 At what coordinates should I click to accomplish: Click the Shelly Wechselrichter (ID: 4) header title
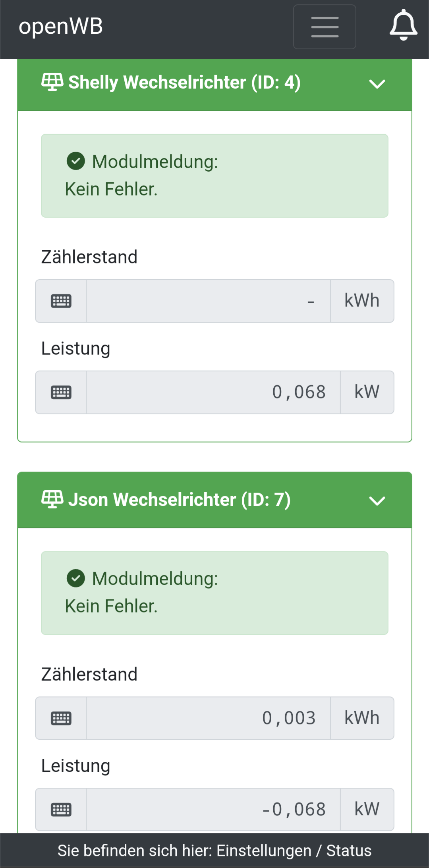[184, 83]
